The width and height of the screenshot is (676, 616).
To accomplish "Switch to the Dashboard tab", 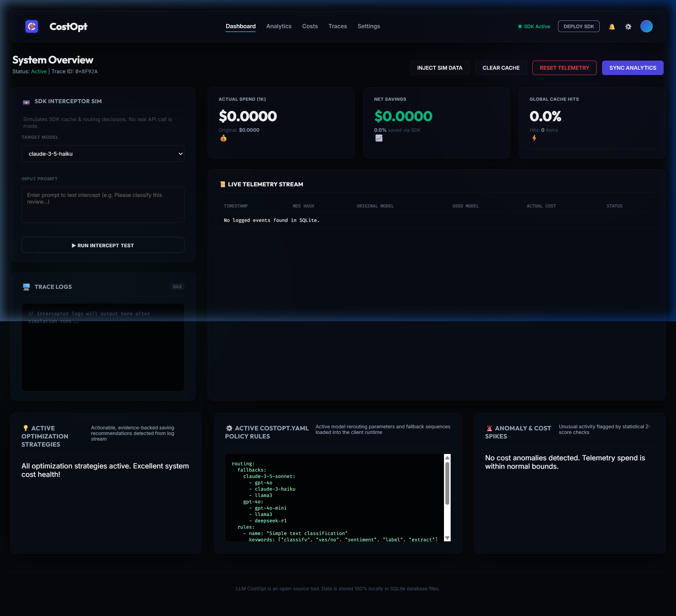I will point(241,26).
